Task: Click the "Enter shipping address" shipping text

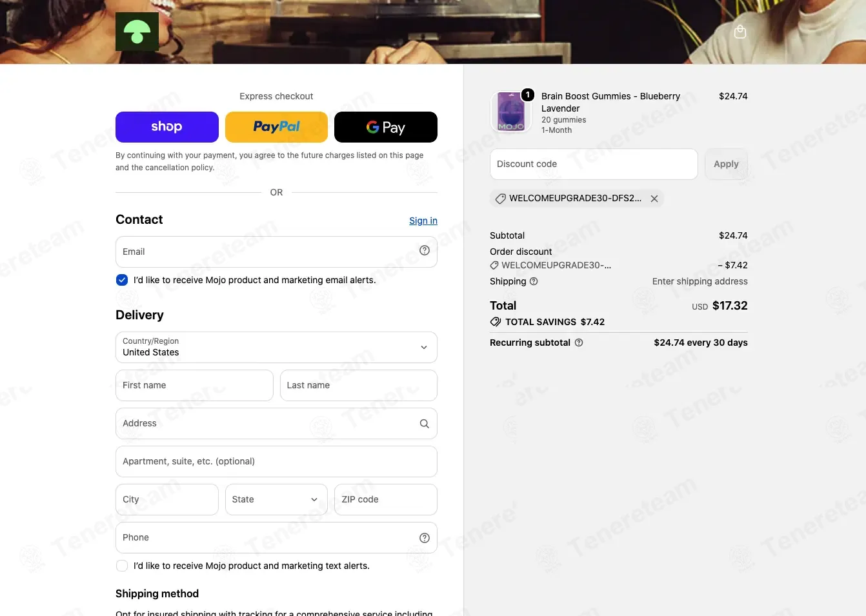Action: [700, 281]
